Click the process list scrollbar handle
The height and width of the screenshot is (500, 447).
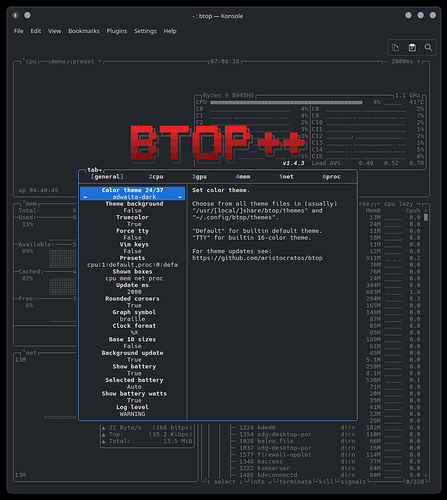(426, 217)
